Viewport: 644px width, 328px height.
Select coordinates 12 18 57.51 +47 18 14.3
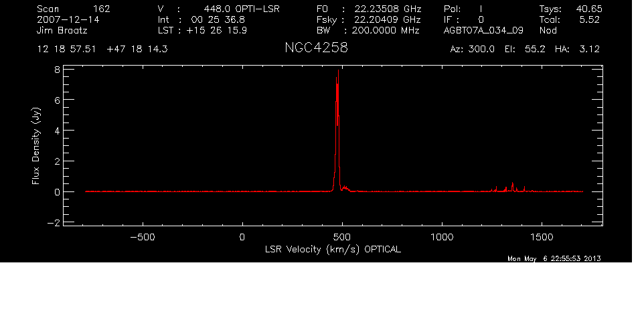pyautogui.click(x=102, y=50)
